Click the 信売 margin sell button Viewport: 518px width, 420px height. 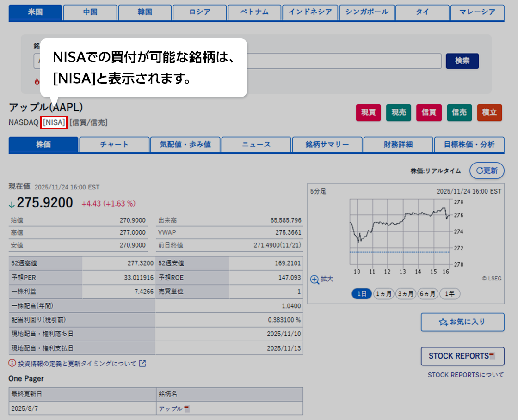coord(459,112)
